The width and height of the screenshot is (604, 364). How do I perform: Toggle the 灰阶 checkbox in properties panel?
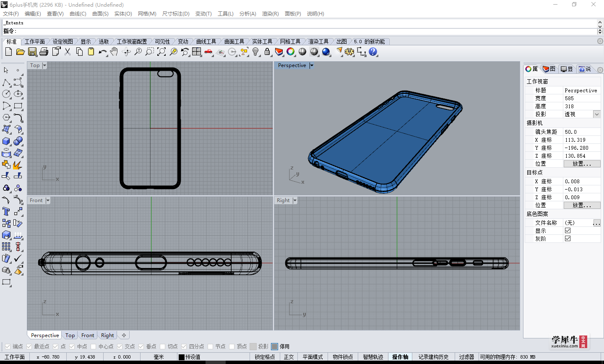click(568, 239)
